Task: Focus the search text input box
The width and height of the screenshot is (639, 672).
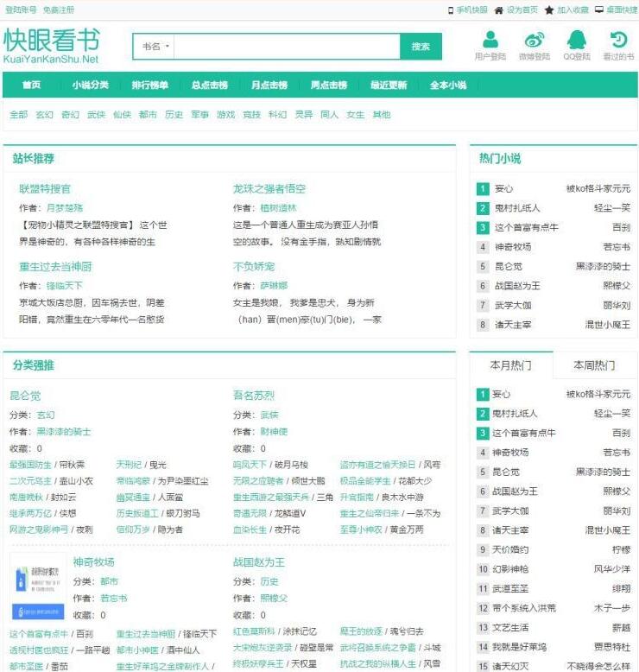Action: coord(288,47)
